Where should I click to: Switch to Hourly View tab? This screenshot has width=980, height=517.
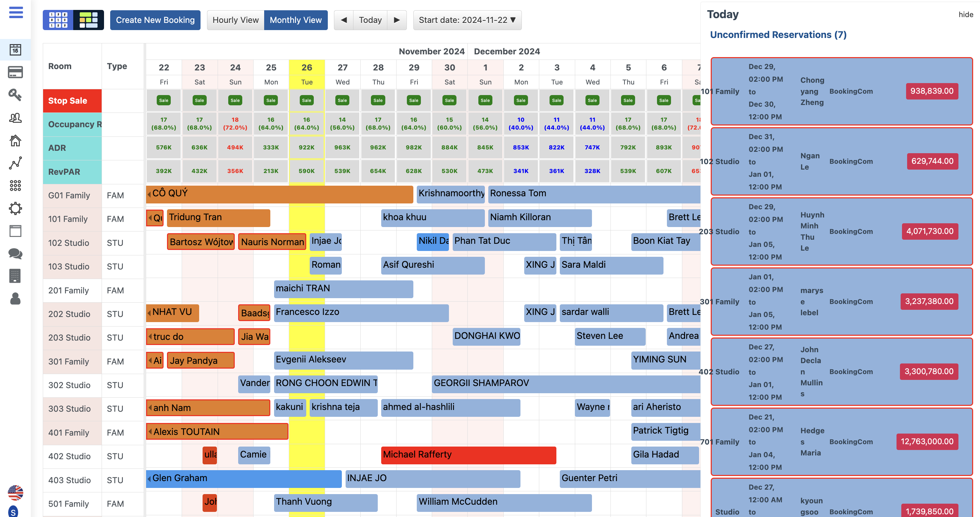235,19
